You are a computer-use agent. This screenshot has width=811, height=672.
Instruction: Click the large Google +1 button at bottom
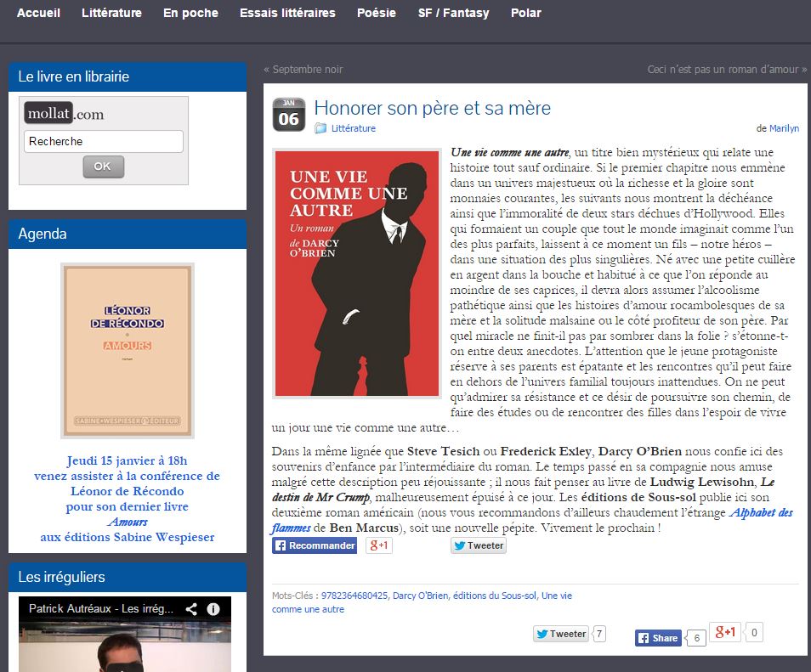[x=725, y=632]
